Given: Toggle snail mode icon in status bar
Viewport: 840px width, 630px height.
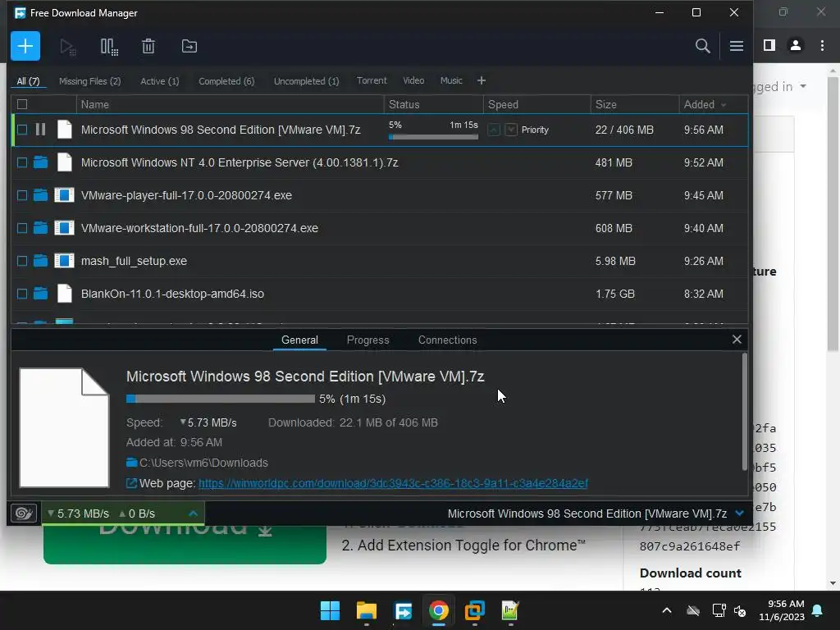Looking at the screenshot, I should pyautogui.click(x=24, y=514).
